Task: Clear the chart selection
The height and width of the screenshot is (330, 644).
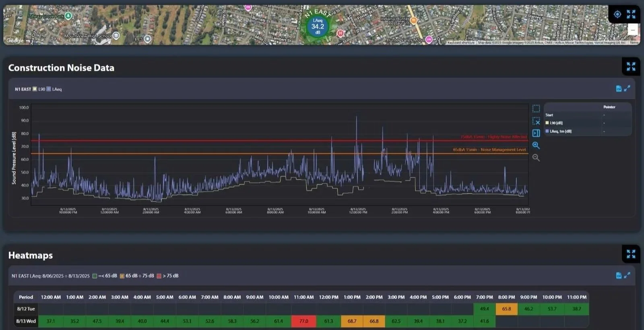Action: pos(536,121)
